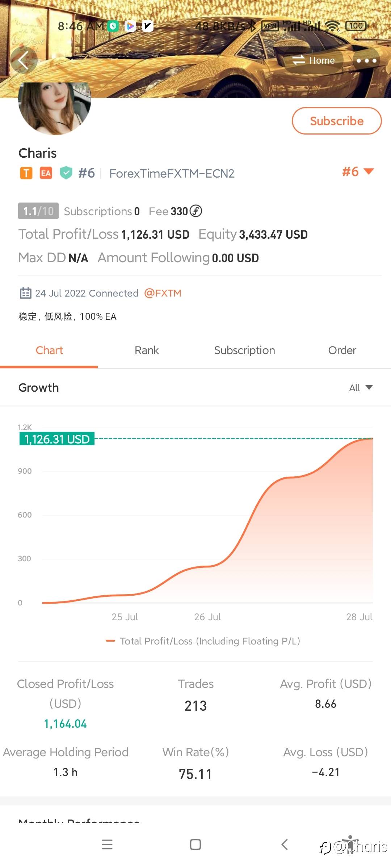Switch to the Rank tab
This screenshot has height=868, width=391.
pyautogui.click(x=147, y=350)
